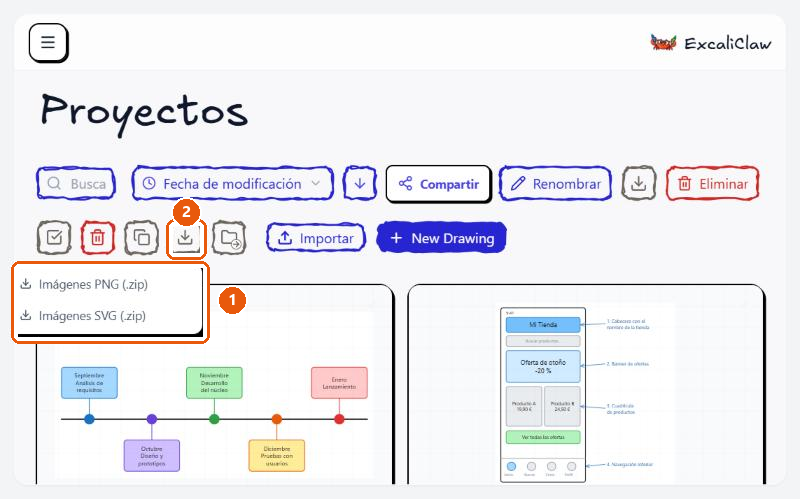
Task: Choose Imágenes PNG (.zip) export
Action: pos(108,284)
